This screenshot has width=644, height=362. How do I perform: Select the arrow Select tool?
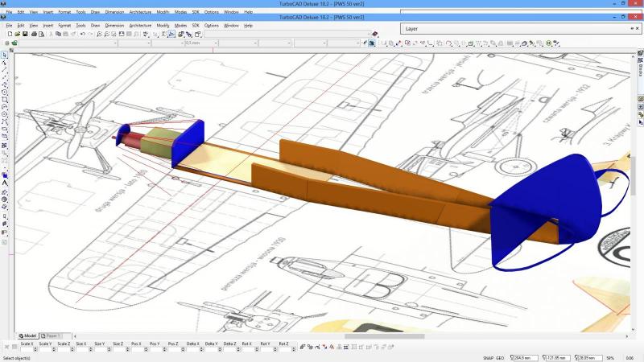point(5,56)
